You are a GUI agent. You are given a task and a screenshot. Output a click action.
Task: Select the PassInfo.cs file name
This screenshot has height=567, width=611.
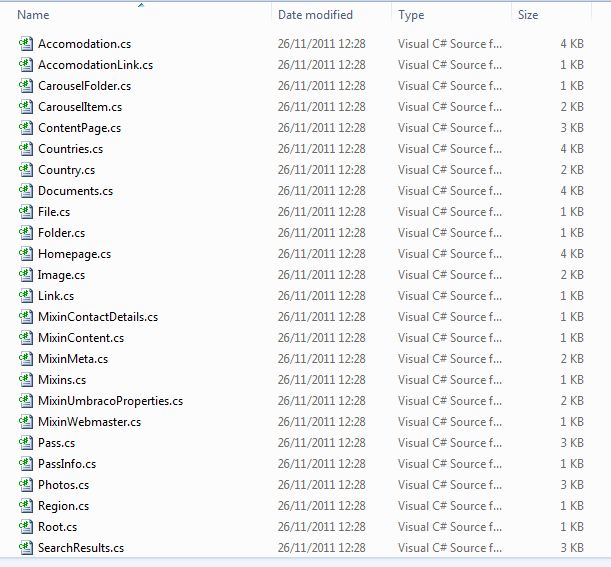[67, 464]
